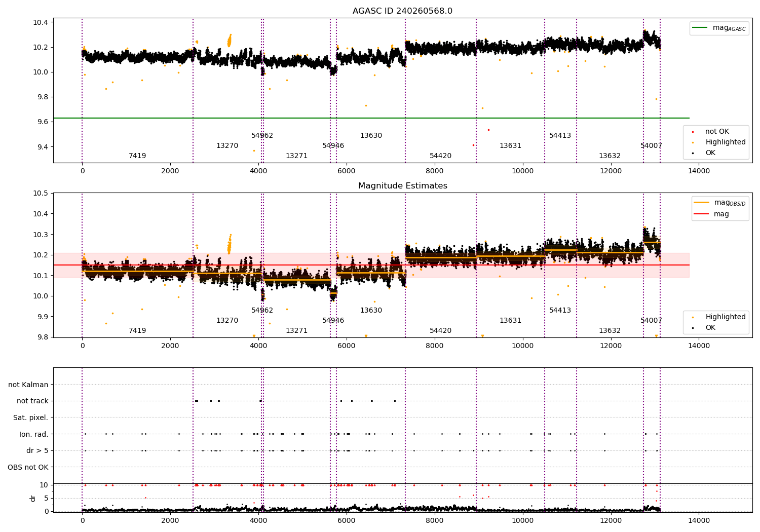Click OBSID label 13270 in the top plot

click(227, 146)
